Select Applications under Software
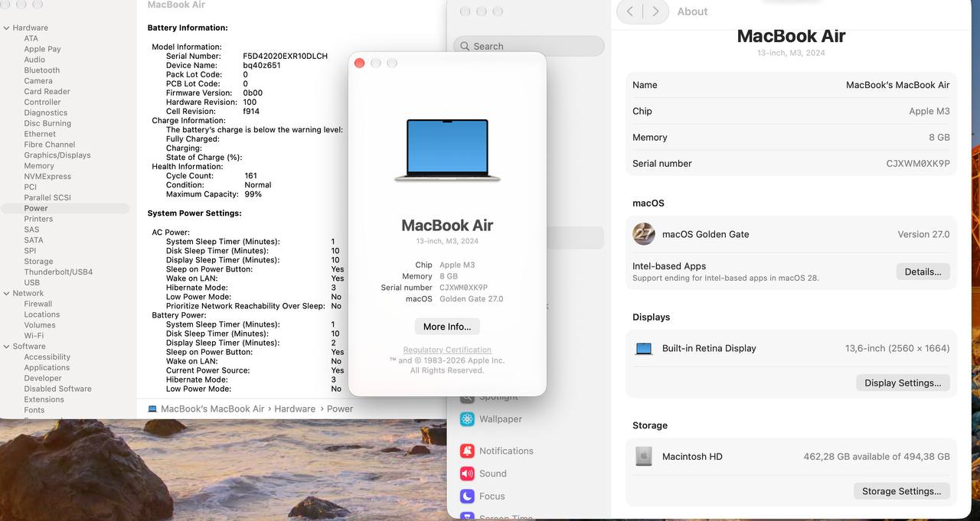 pyautogui.click(x=47, y=368)
